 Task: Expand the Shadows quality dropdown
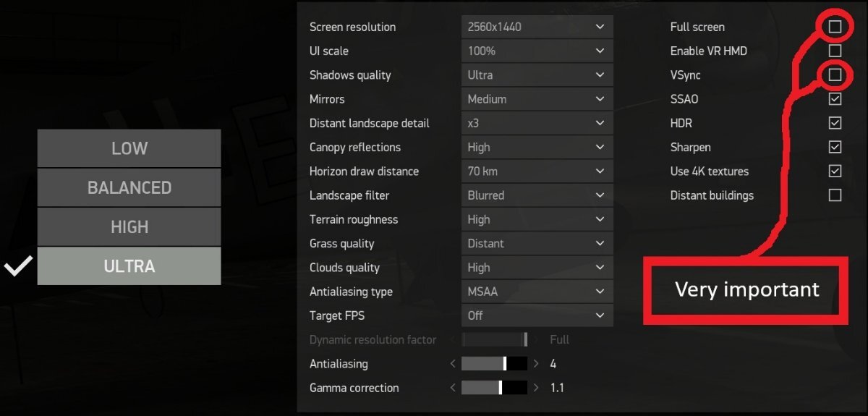click(537, 75)
